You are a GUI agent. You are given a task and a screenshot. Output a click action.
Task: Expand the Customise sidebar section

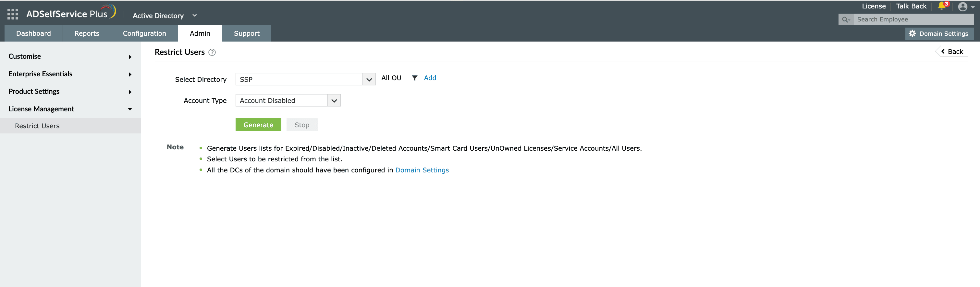click(x=70, y=56)
